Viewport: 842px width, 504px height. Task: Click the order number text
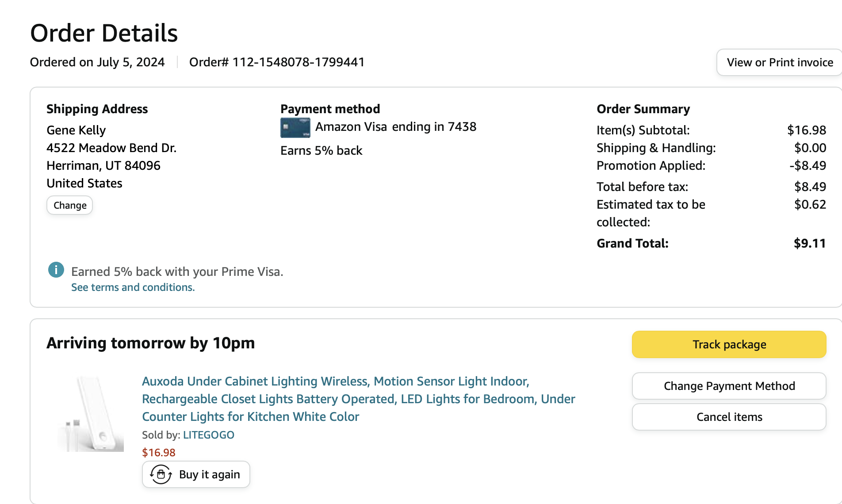tap(277, 62)
